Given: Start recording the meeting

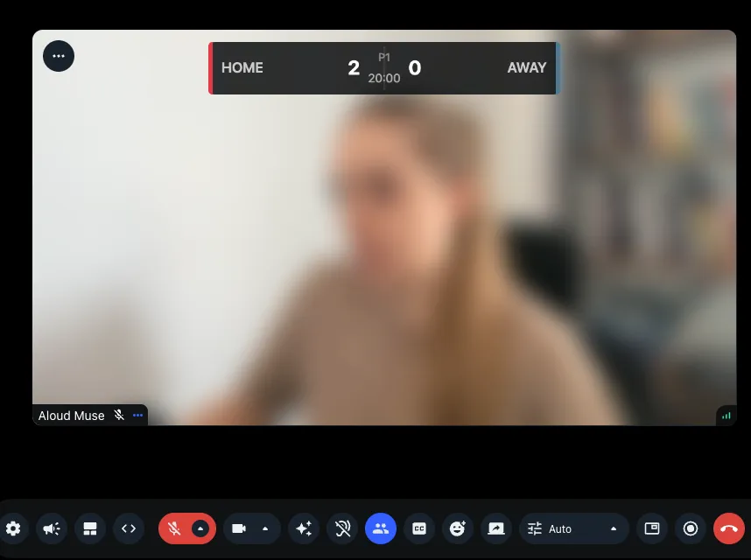Looking at the screenshot, I should [x=691, y=528].
